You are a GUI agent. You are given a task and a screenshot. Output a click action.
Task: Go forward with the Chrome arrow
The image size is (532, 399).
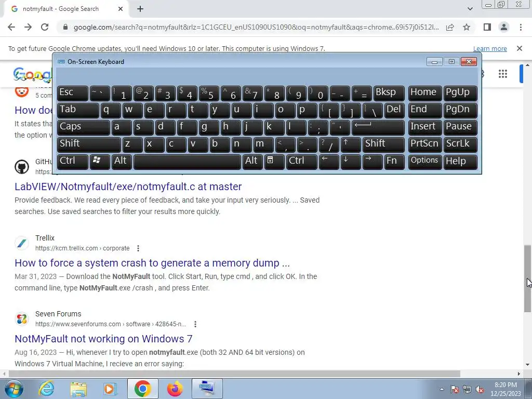coord(28,27)
